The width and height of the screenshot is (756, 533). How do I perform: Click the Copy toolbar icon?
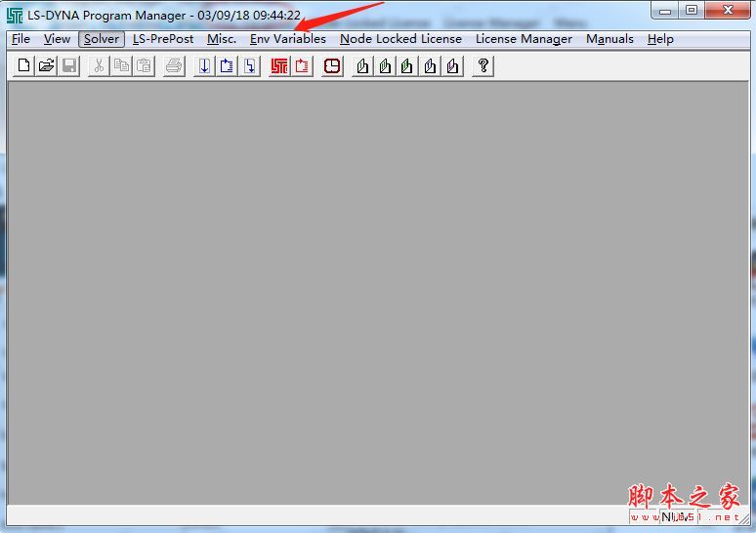[121, 65]
